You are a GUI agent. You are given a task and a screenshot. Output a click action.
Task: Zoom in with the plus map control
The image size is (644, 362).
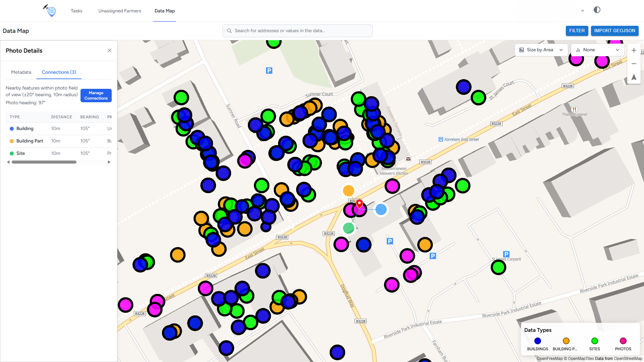click(x=634, y=50)
